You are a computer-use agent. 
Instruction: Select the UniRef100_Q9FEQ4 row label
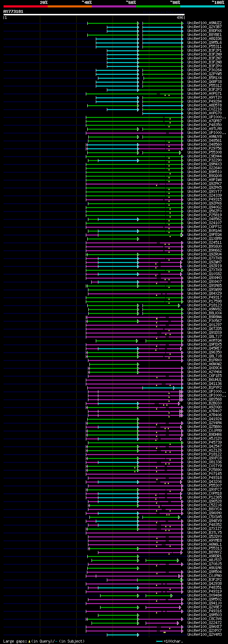pos(204,235)
